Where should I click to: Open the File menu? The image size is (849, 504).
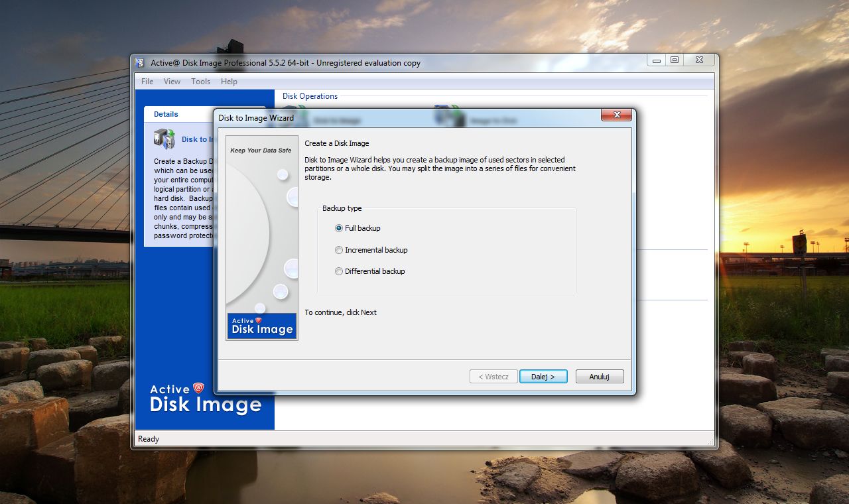[x=147, y=82]
